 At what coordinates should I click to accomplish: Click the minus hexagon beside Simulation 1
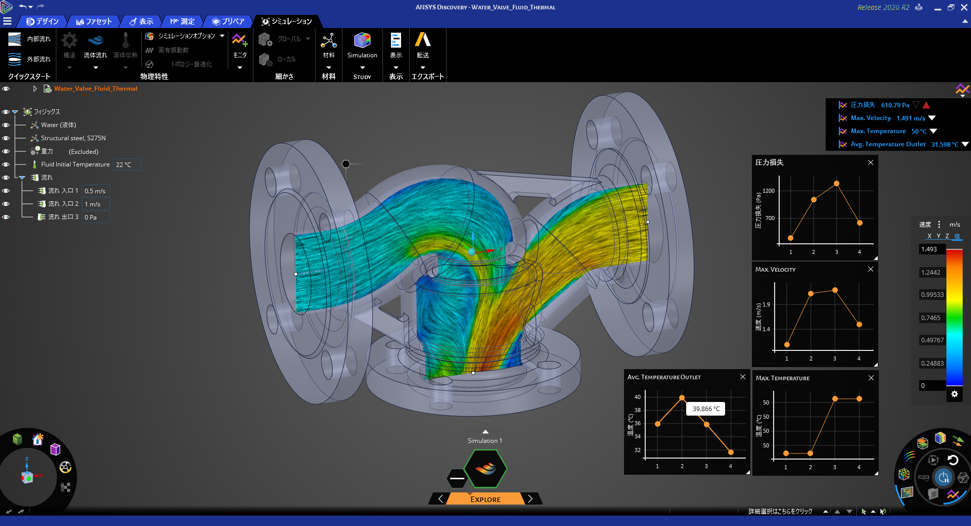(456, 478)
